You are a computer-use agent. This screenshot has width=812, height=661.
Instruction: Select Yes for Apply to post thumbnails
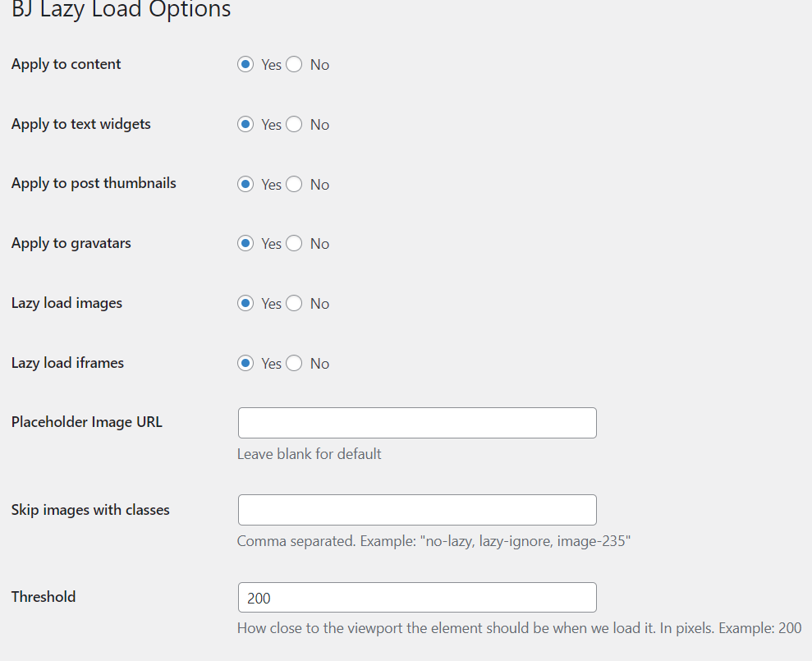click(x=245, y=184)
